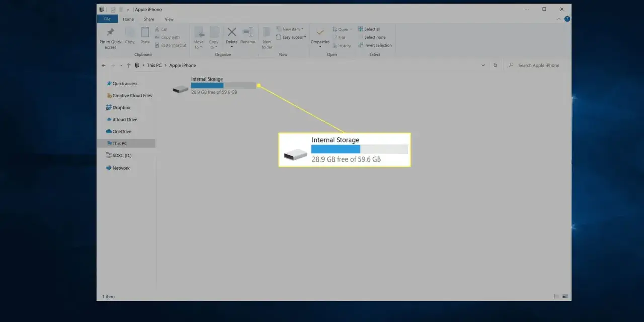644x322 pixels.
Task: Click Invert selection in the ribbon
Action: click(x=375, y=45)
